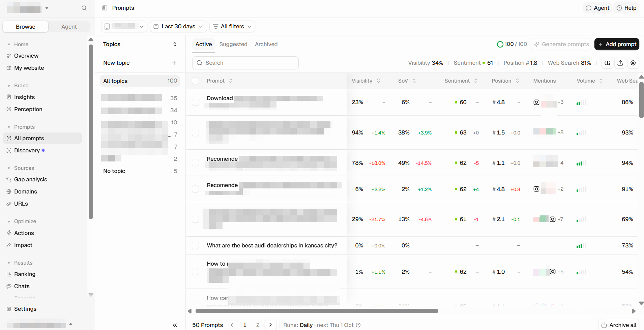This screenshot has width=644, height=330.
Task: Check the 94% visibility row checkbox
Action: (x=195, y=132)
